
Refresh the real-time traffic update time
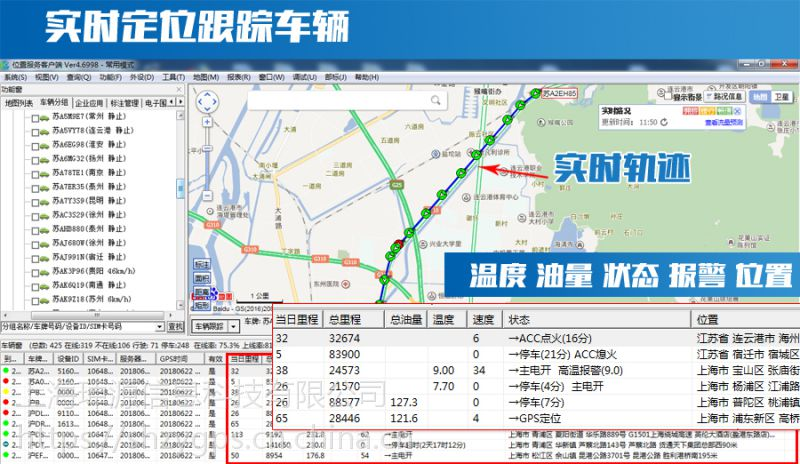[664, 122]
